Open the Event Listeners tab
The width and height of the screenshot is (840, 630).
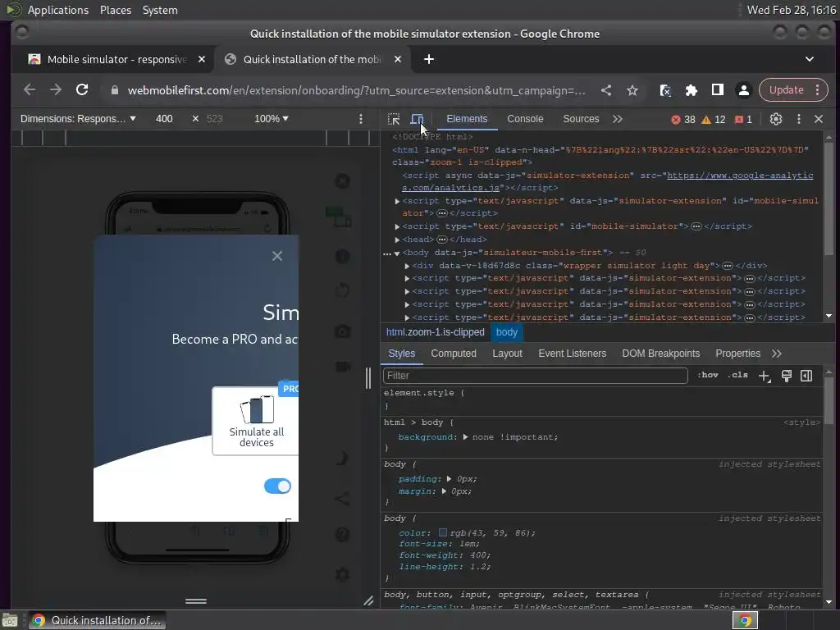(572, 354)
